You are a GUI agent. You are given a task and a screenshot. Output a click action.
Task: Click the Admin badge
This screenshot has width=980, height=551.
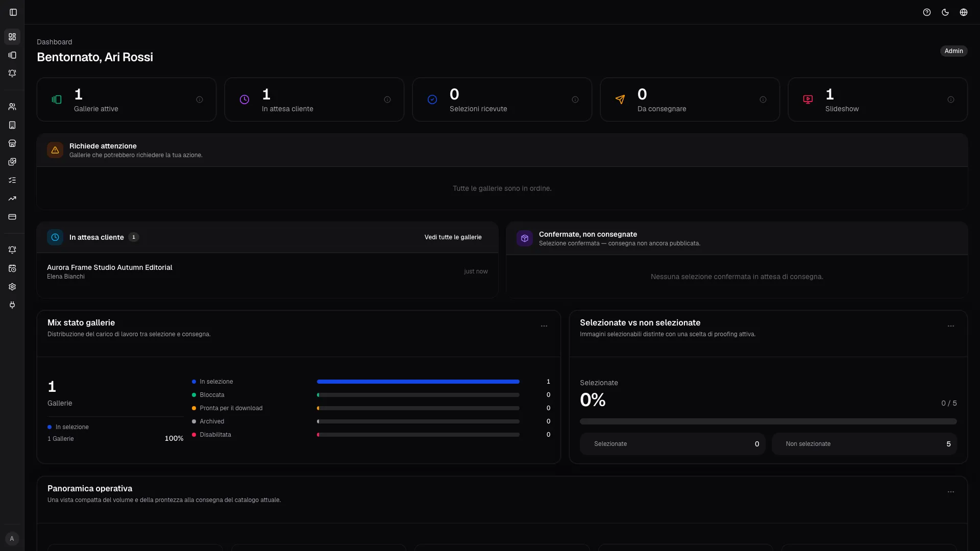tap(953, 51)
